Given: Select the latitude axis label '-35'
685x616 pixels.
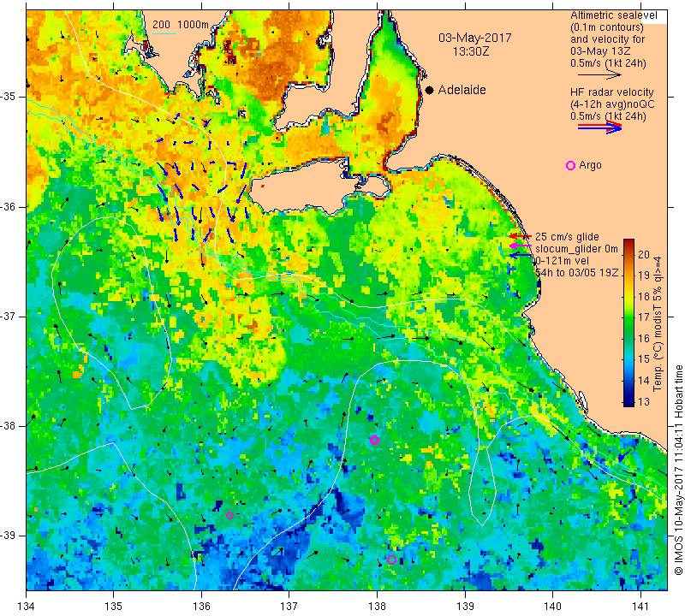Looking at the screenshot, I should point(9,97).
